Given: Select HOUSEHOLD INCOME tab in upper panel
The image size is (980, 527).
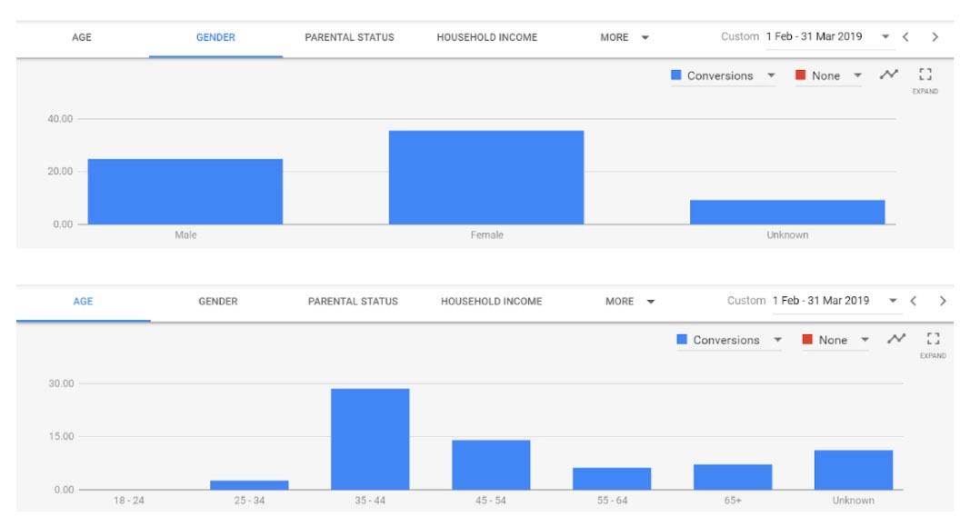Looking at the screenshot, I should click(487, 37).
